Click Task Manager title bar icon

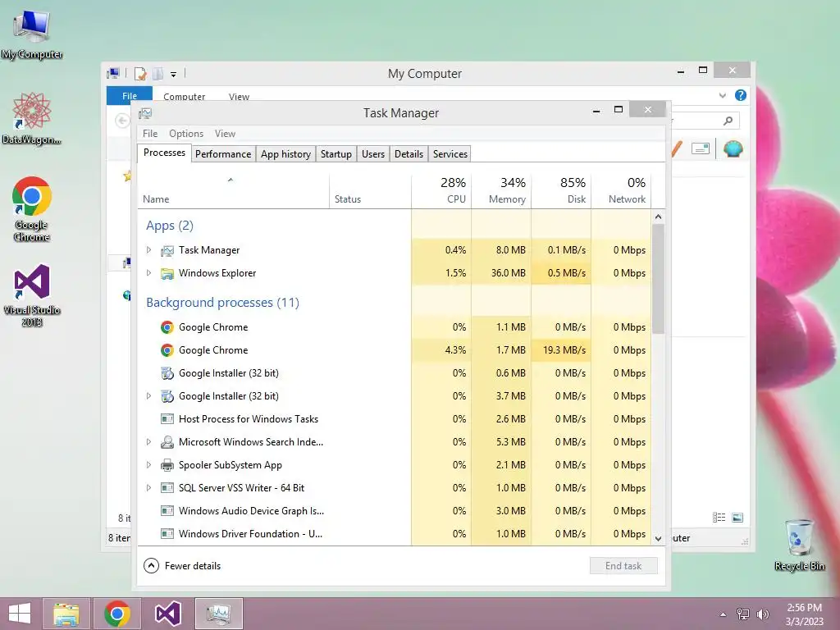coord(145,113)
